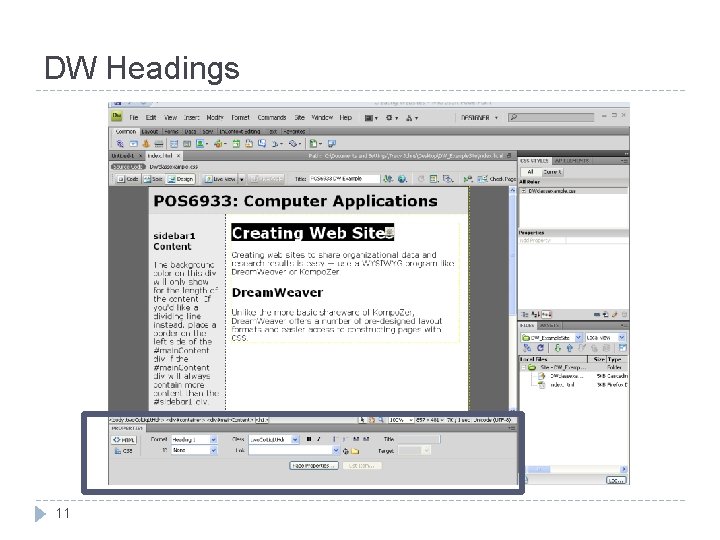Toggle Live View
The width and height of the screenshot is (720, 540).
tap(220, 179)
